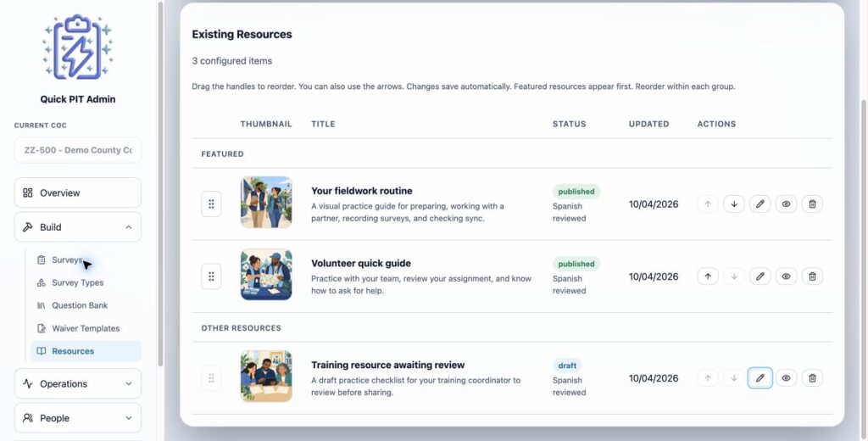This screenshot has width=868, height=441.
Task: Open Overview in the sidebar
Action: pyautogui.click(x=77, y=193)
